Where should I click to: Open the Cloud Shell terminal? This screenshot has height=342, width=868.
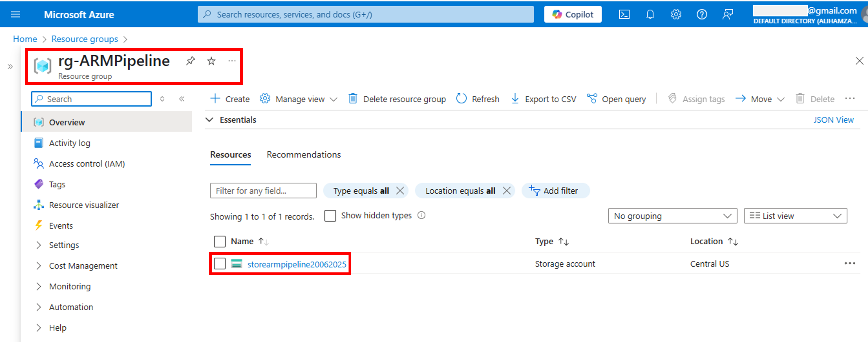(x=624, y=14)
